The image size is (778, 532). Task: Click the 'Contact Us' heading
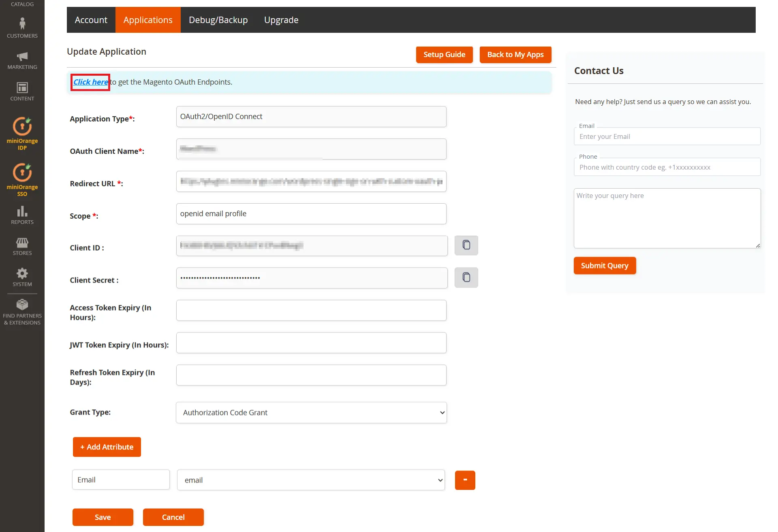(x=599, y=71)
